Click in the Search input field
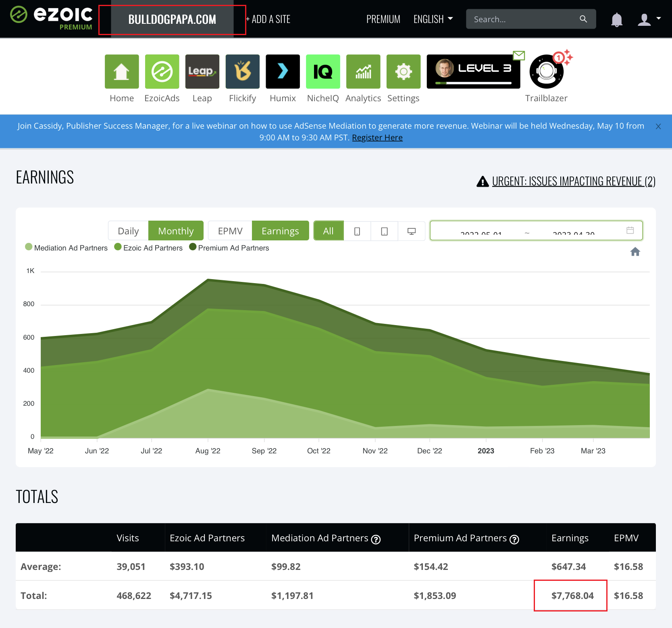672x628 pixels. click(x=524, y=19)
